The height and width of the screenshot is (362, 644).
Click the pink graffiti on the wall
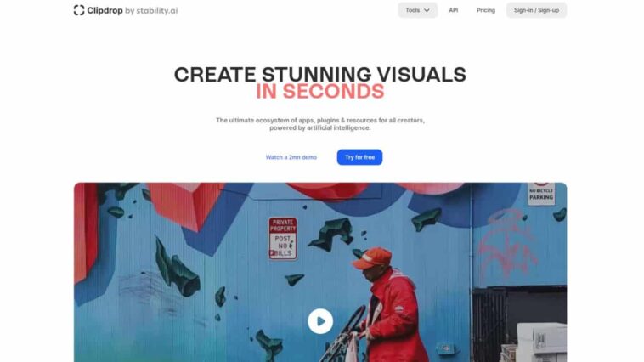(507, 246)
